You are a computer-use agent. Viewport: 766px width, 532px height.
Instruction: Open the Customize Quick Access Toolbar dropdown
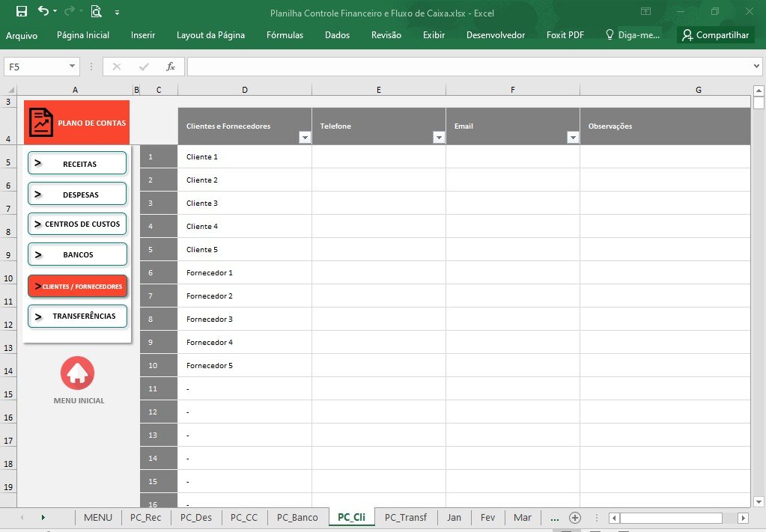pyautogui.click(x=118, y=12)
